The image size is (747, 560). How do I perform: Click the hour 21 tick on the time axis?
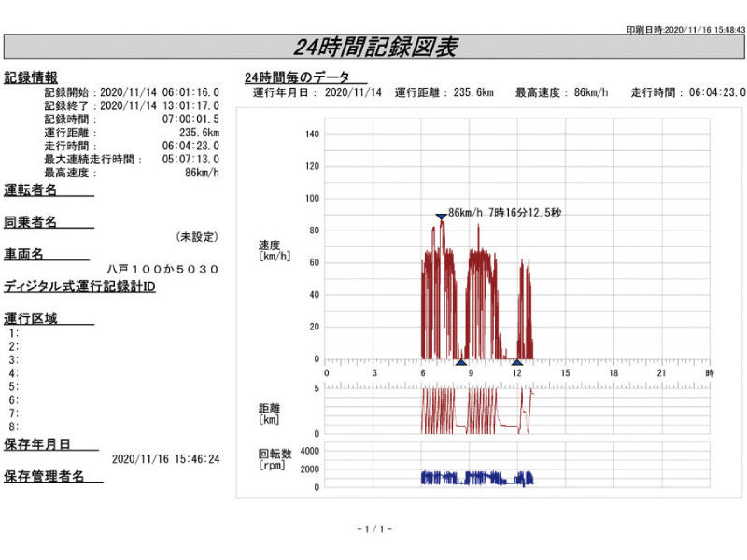pos(662,372)
